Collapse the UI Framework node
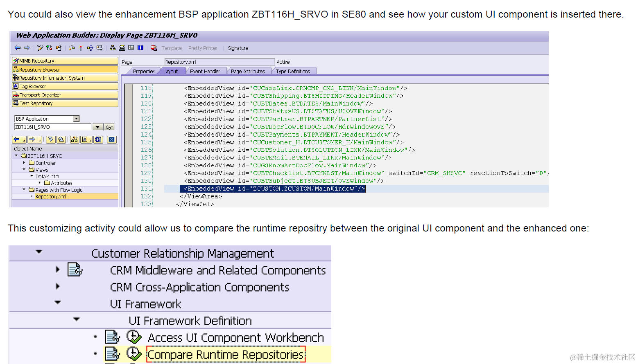This screenshot has width=638, height=364. (58, 303)
